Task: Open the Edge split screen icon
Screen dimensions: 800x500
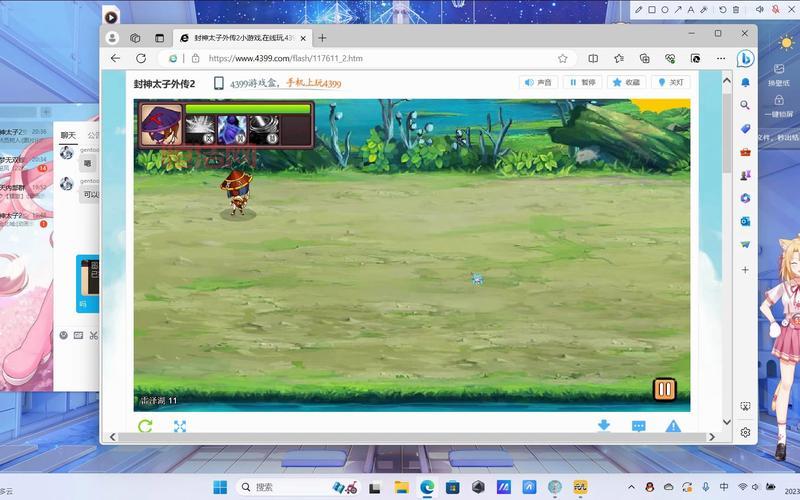Action: [x=593, y=58]
